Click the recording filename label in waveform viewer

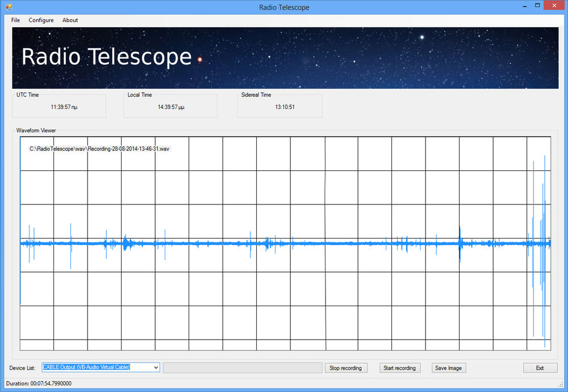[99, 149]
